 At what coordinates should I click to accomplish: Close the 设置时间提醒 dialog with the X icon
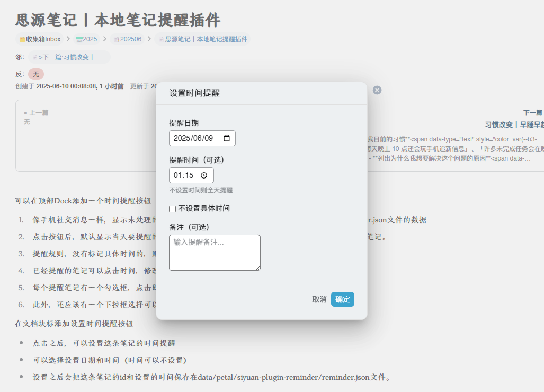377,90
